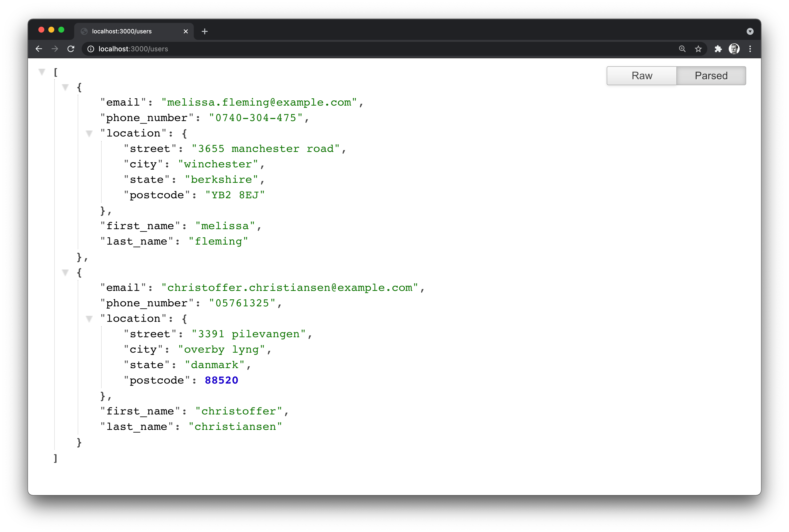Click the browser back arrow
789x532 pixels.
click(x=39, y=49)
